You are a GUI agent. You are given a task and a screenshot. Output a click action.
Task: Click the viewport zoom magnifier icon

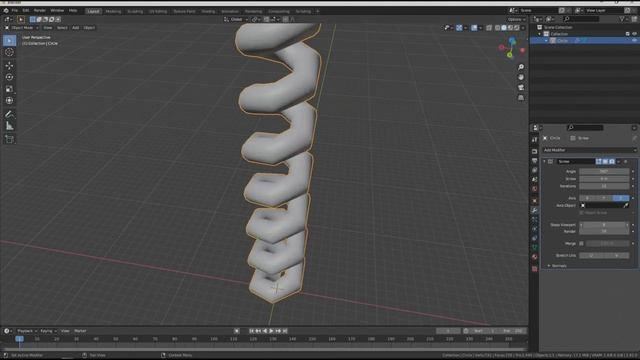pyautogui.click(x=521, y=67)
